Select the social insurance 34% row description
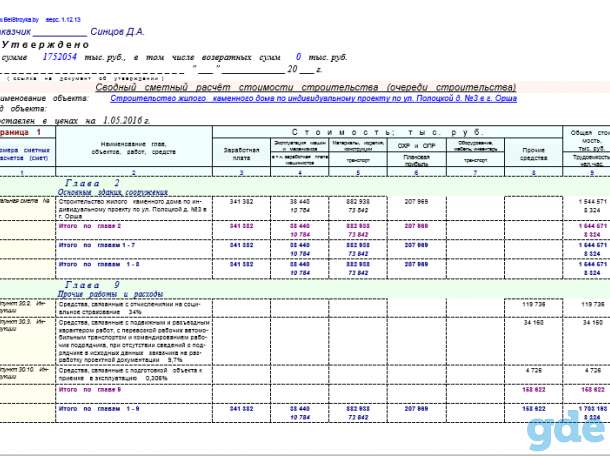The width and height of the screenshot is (610, 456). point(130,308)
